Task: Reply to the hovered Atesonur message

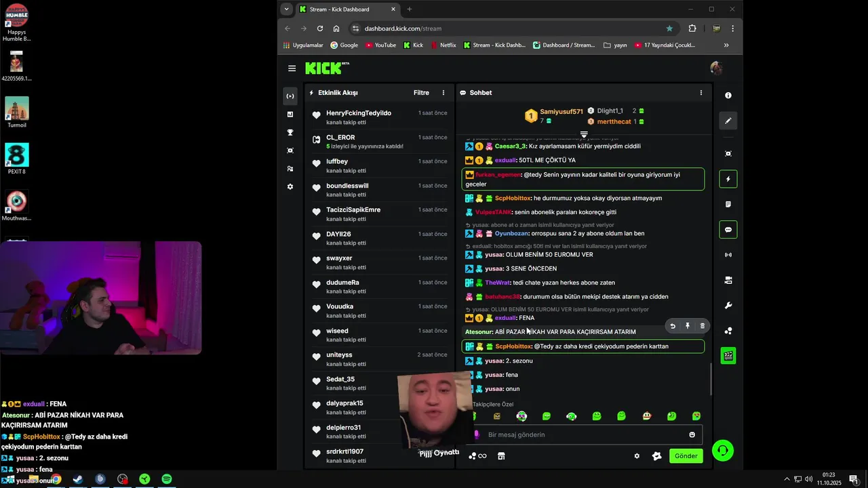Action: pos(673,326)
